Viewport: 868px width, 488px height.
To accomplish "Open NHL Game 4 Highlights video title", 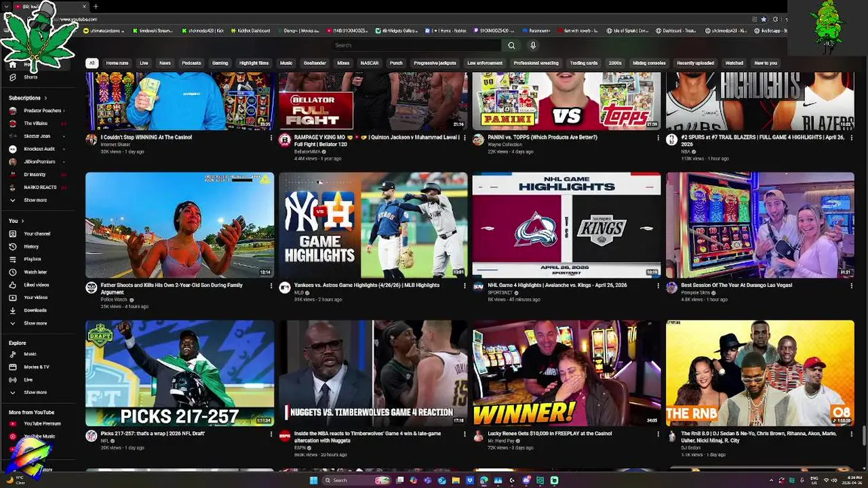I will click(557, 285).
